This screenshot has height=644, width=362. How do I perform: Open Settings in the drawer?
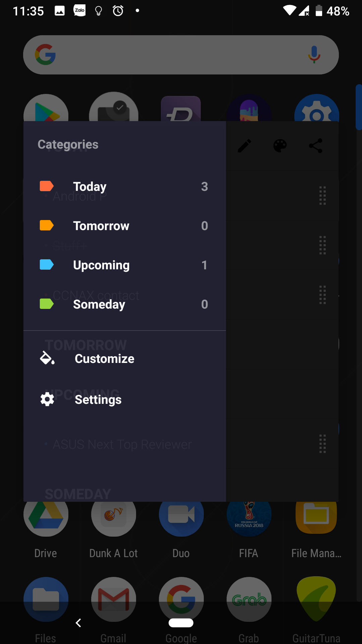[125, 399]
